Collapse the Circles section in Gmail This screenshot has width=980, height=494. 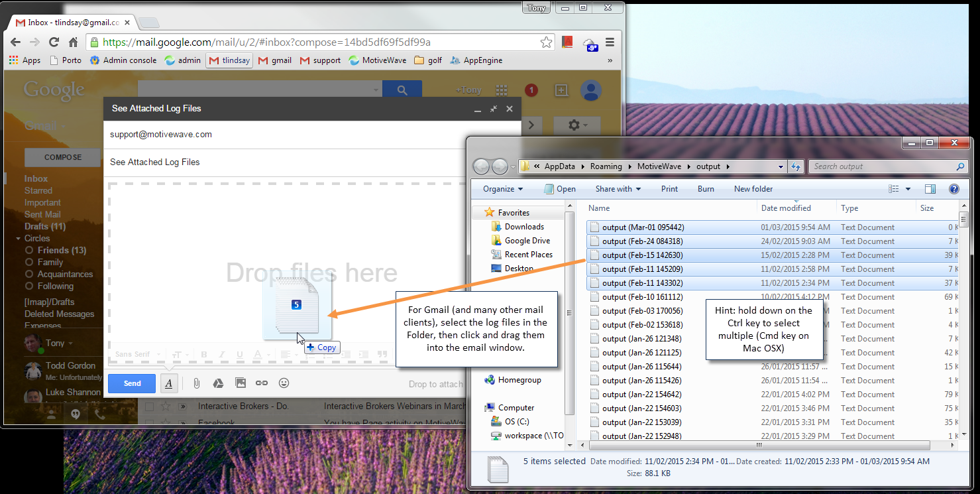click(x=19, y=239)
